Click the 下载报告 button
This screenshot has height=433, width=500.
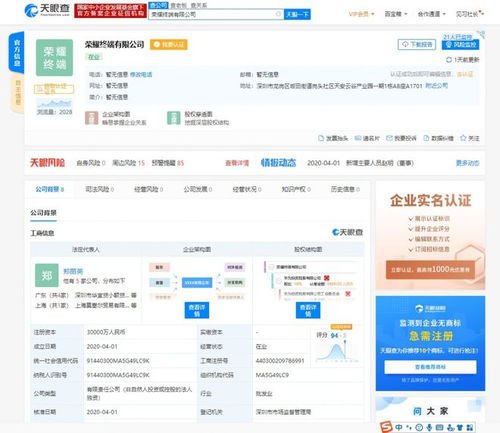[x=417, y=44]
